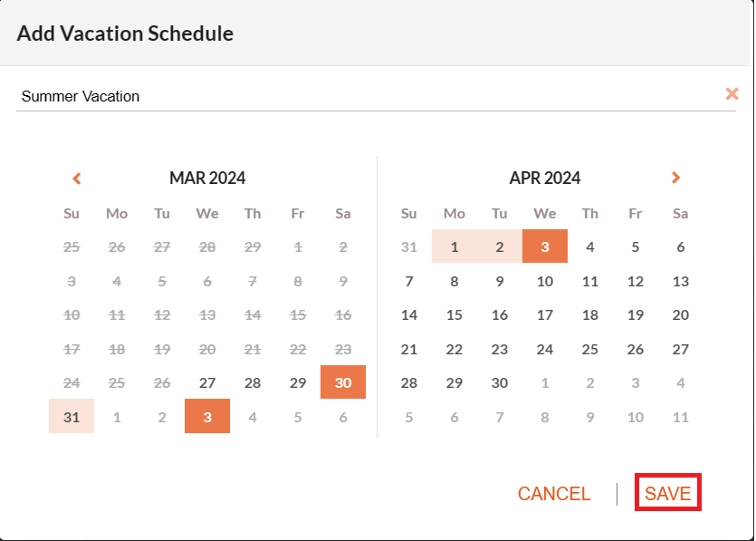Choose April 20 on Saturday column
756x541 pixels.
pyautogui.click(x=680, y=314)
